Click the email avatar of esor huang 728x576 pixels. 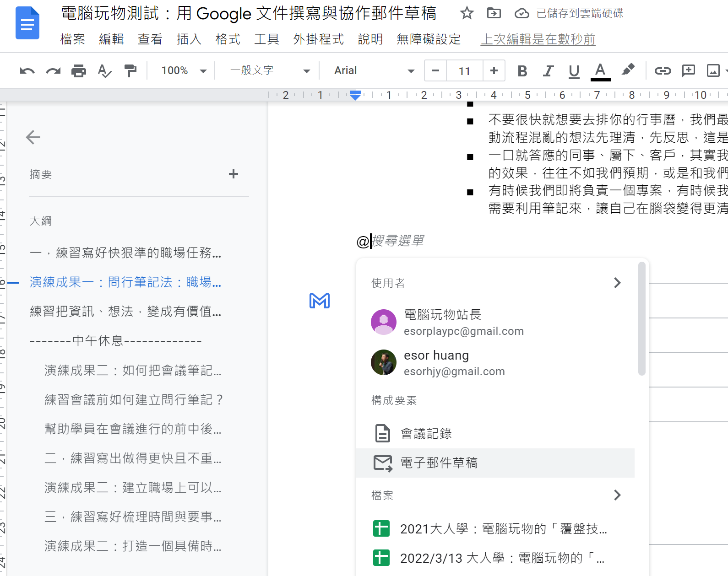coord(384,362)
